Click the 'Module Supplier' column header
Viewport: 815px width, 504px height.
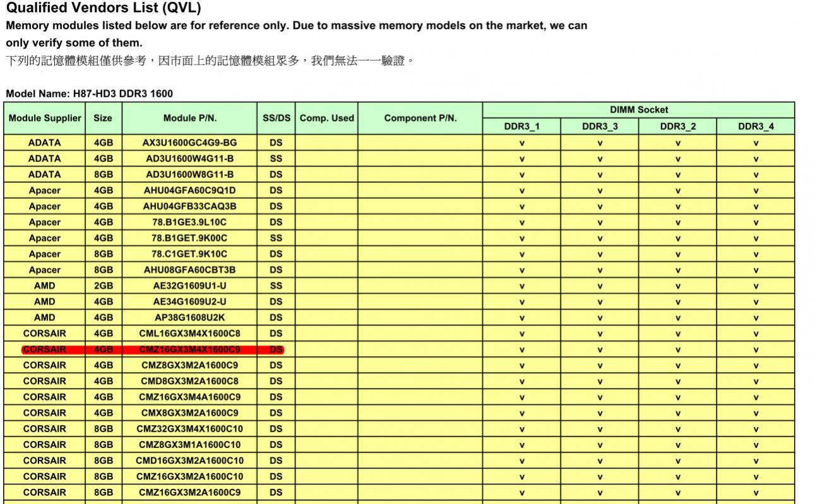point(45,118)
